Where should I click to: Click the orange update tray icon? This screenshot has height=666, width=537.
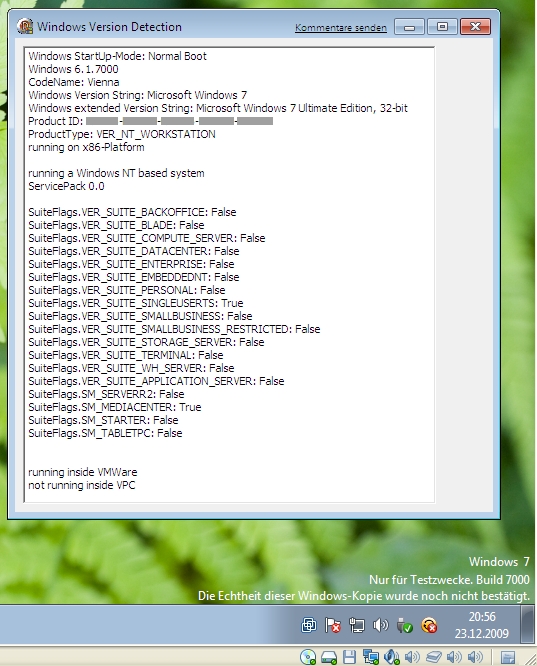tap(429, 625)
